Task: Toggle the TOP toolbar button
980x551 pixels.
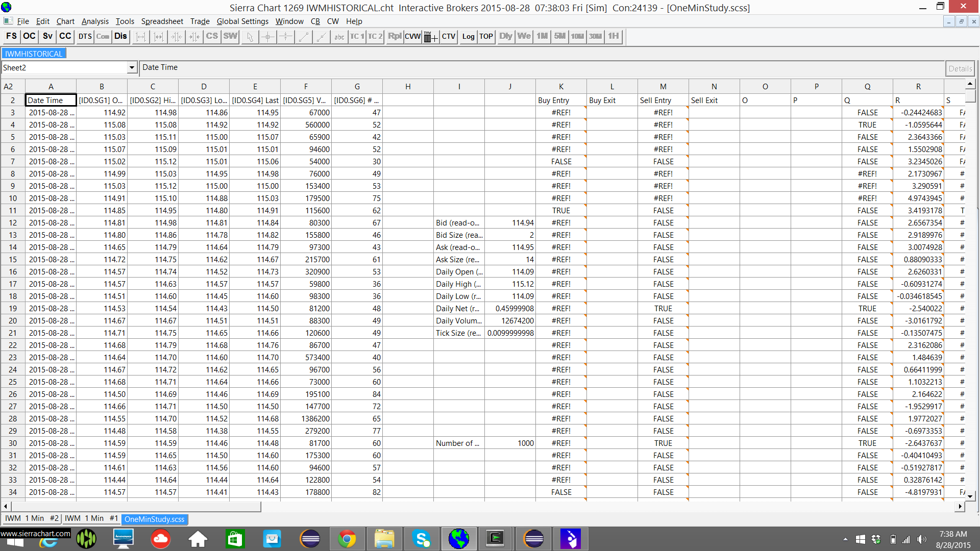Action: tap(486, 36)
